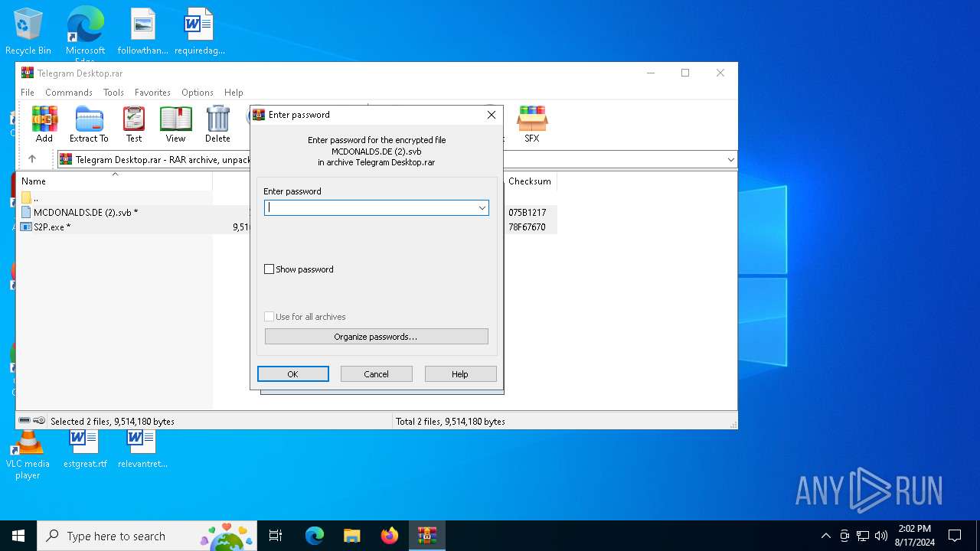Click the Extract To toolbar icon
Screen dimensions: 980x551
[x=89, y=124]
